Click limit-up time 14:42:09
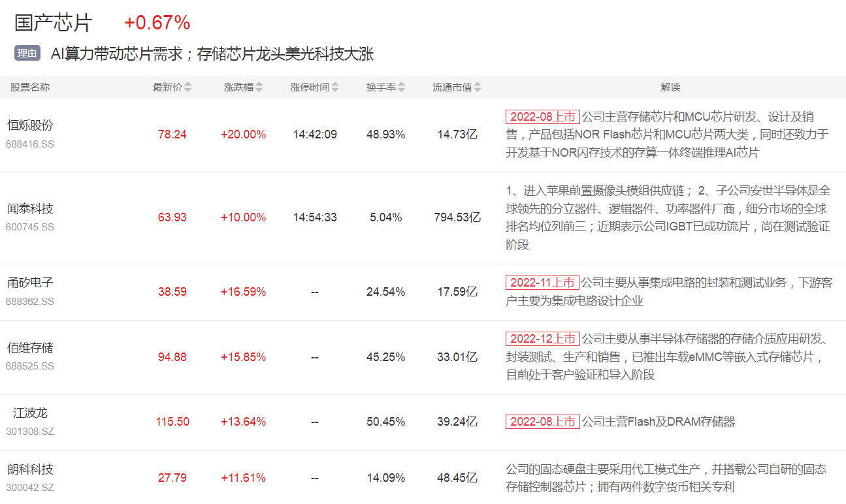846x504 pixels. point(315,134)
